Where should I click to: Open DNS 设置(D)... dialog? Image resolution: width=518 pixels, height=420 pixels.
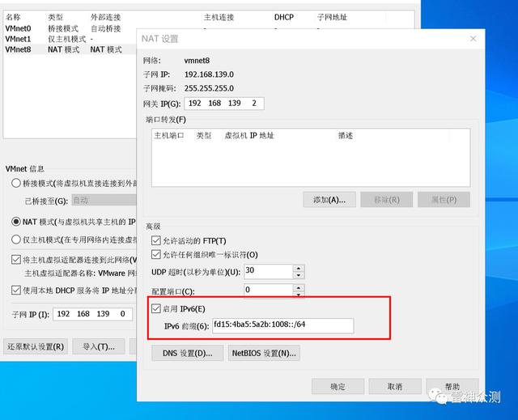click(x=187, y=354)
